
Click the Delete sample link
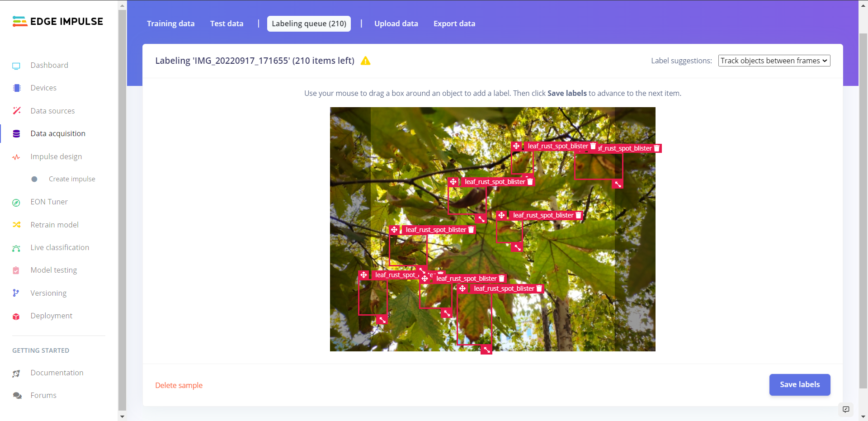tap(179, 385)
